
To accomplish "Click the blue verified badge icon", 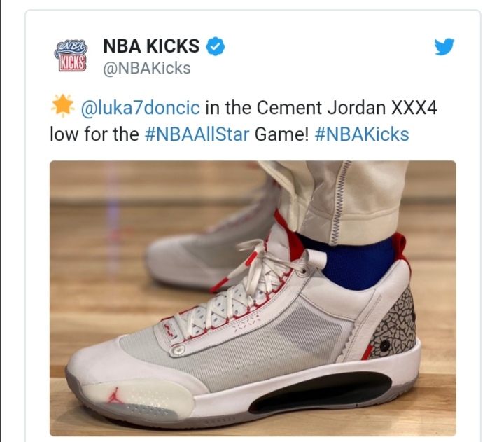I will (215, 46).
